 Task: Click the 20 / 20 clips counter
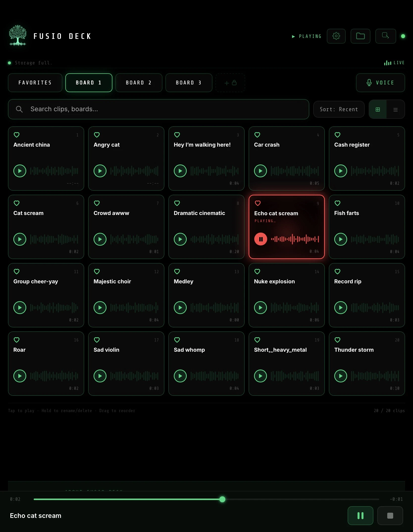(389, 411)
